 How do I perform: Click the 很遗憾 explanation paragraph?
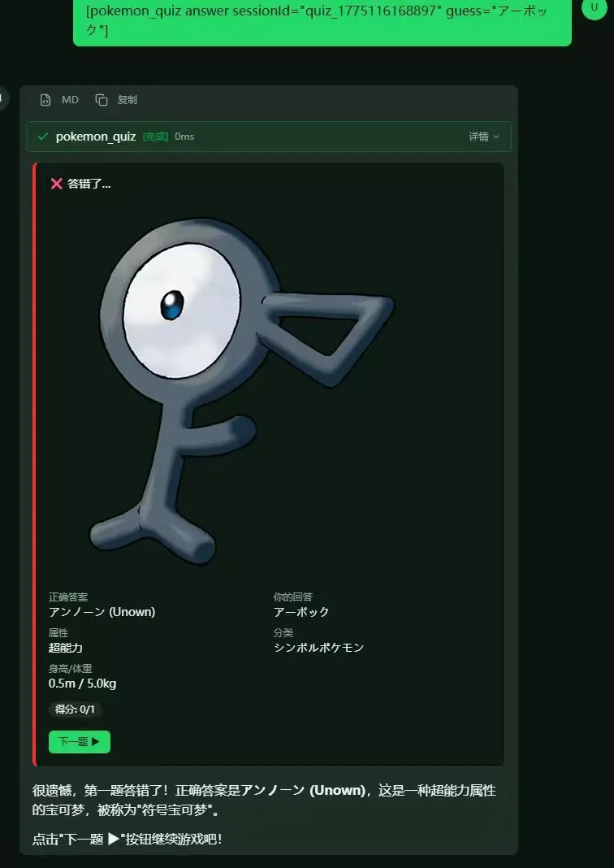coord(265,800)
